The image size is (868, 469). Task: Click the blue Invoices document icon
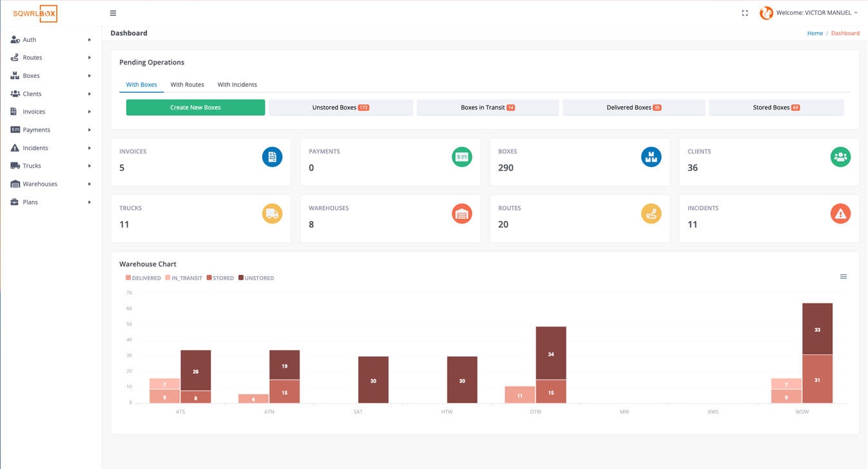pyautogui.click(x=272, y=157)
